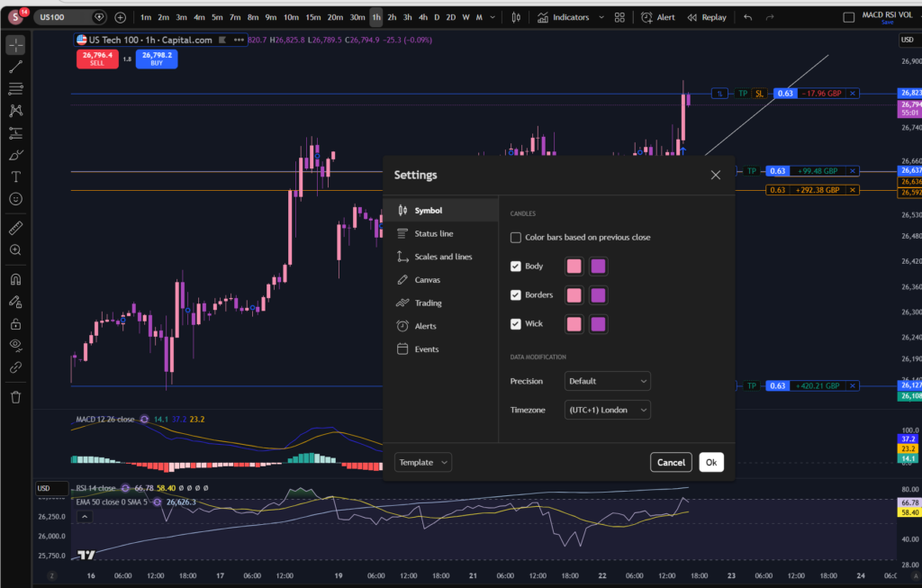Open the Indicators menu
This screenshot has height=588, width=922.
[x=564, y=17]
